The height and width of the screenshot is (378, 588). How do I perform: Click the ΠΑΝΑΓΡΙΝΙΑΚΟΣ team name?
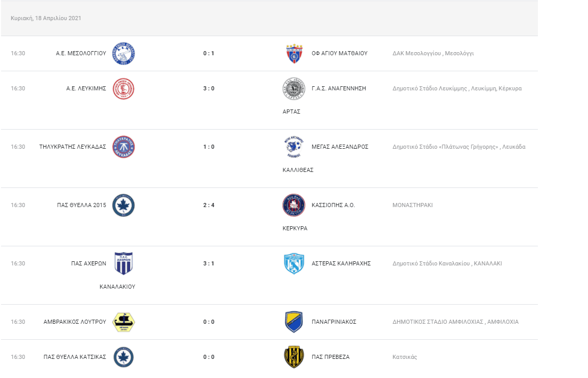(x=333, y=322)
